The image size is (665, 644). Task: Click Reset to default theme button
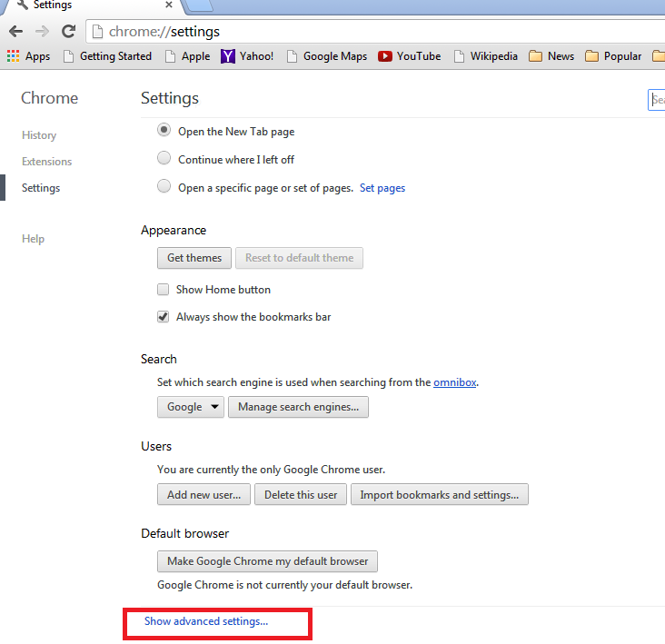pos(300,258)
